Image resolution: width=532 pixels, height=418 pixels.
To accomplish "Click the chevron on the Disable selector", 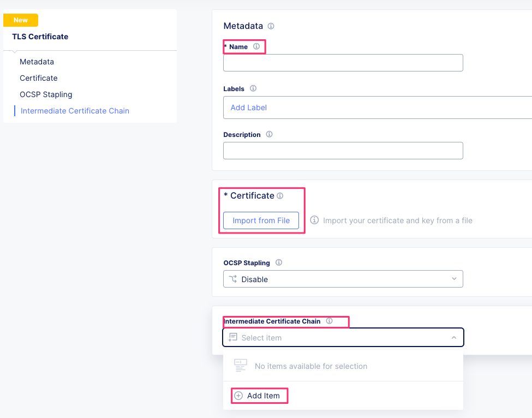I will point(454,279).
